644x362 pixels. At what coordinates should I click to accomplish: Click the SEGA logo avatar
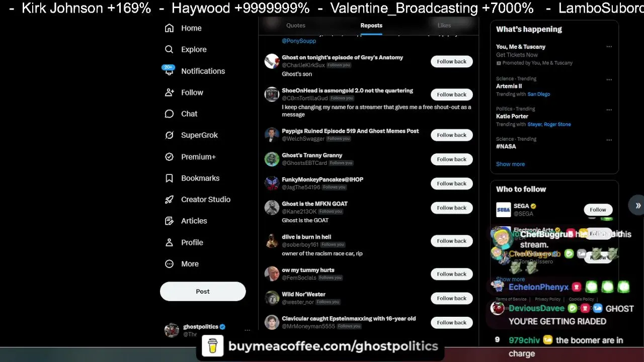coord(504,210)
